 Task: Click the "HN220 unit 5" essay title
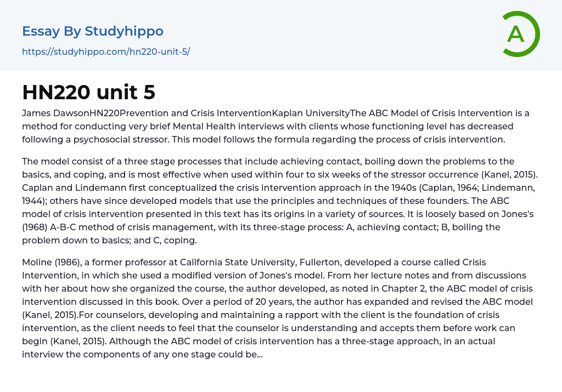[x=89, y=93]
